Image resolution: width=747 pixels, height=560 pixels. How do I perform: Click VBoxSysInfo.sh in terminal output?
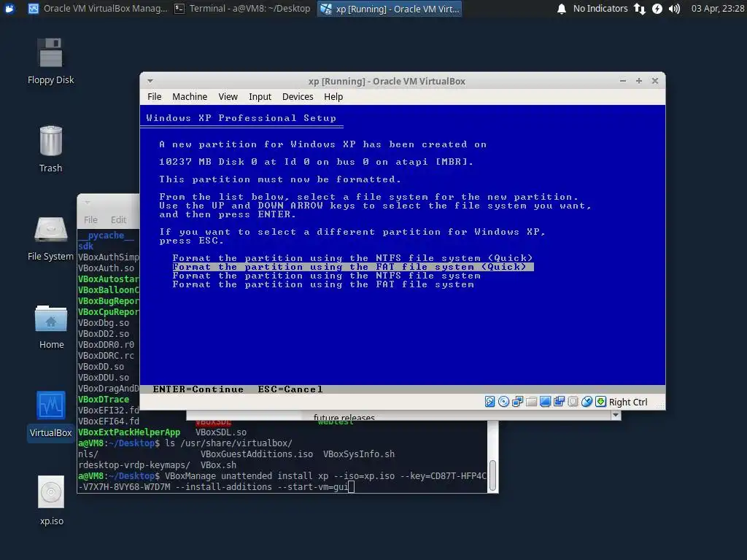[359, 454]
